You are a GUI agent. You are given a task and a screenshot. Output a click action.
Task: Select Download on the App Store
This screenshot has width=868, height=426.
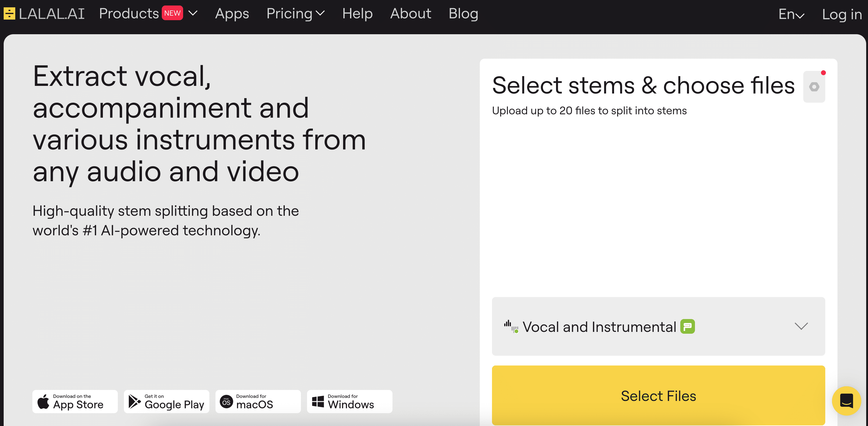75,401
